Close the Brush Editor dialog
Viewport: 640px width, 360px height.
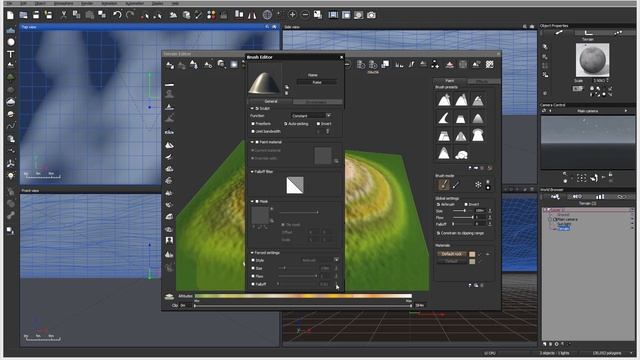342,57
